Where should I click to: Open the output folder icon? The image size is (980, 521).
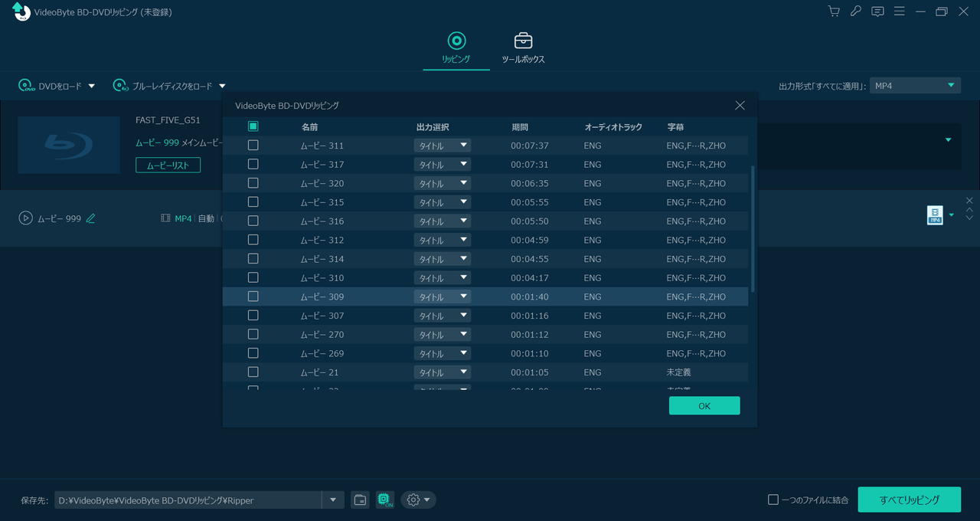point(360,500)
